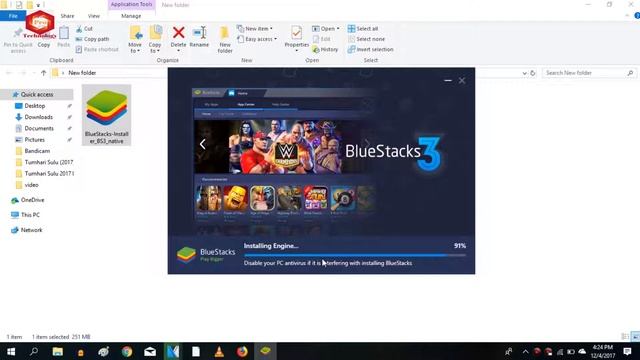
Task: Open File Explorer from taskbar
Action: click(x=58, y=351)
